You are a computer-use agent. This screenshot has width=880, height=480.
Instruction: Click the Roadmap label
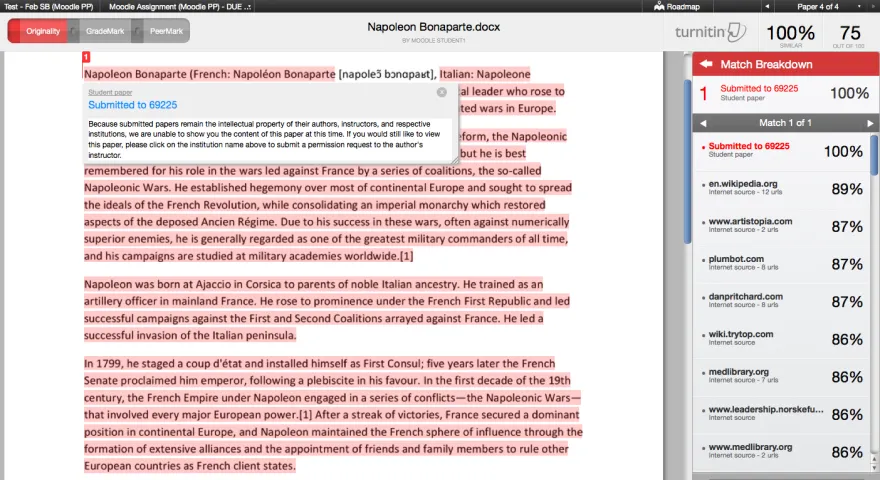point(683,6)
